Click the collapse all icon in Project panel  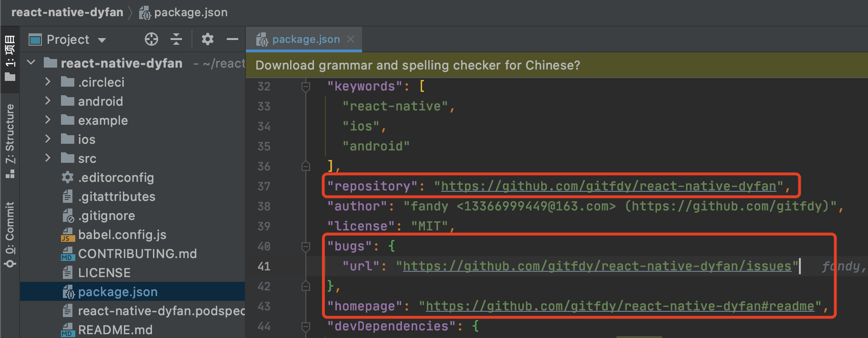tap(176, 39)
